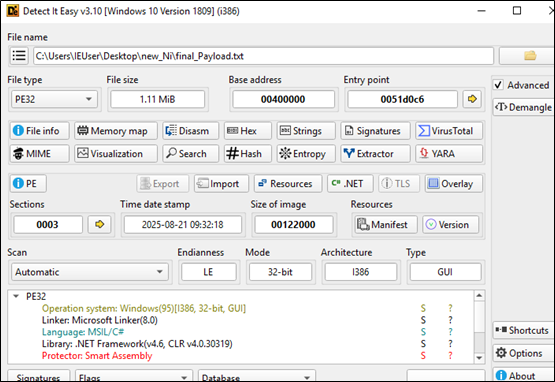Open the Resources viewer
The width and height of the screenshot is (555, 382).
288,183
